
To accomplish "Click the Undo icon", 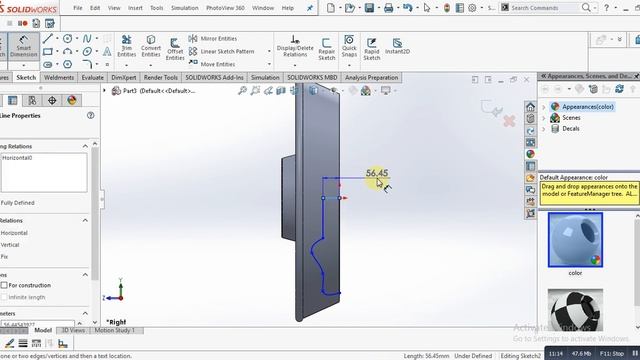I will 407,8.
